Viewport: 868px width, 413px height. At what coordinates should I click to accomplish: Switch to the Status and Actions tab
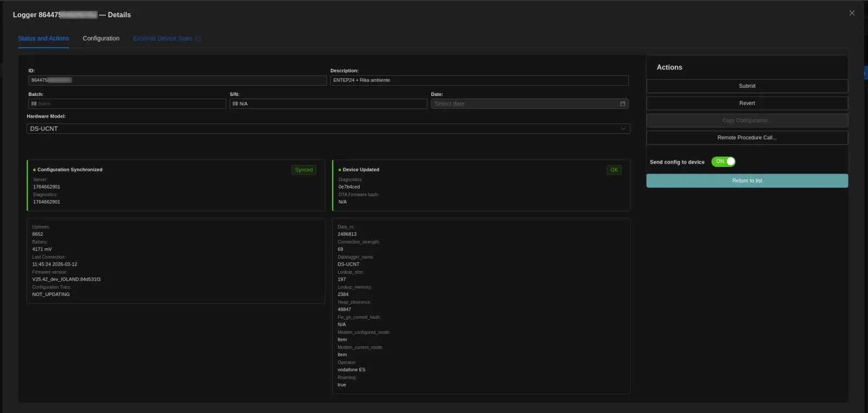click(43, 38)
